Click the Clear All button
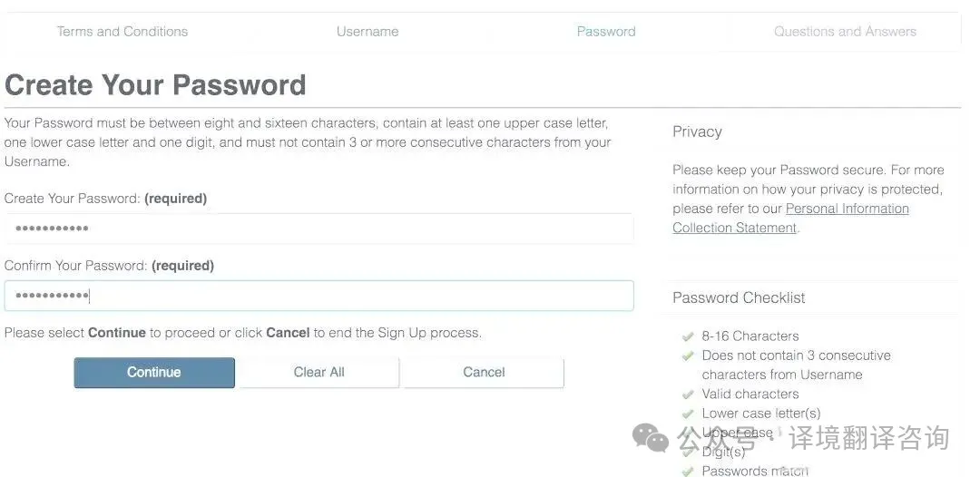 point(318,372)
